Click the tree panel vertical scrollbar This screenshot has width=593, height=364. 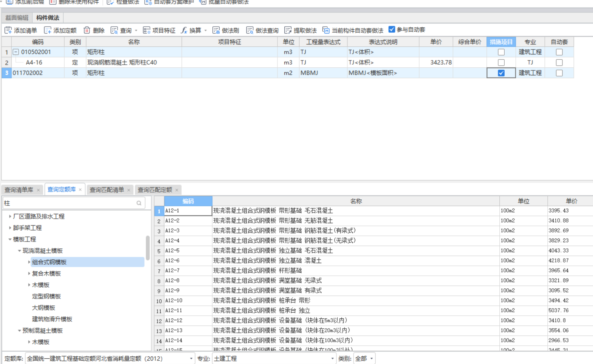coord(148,248)
